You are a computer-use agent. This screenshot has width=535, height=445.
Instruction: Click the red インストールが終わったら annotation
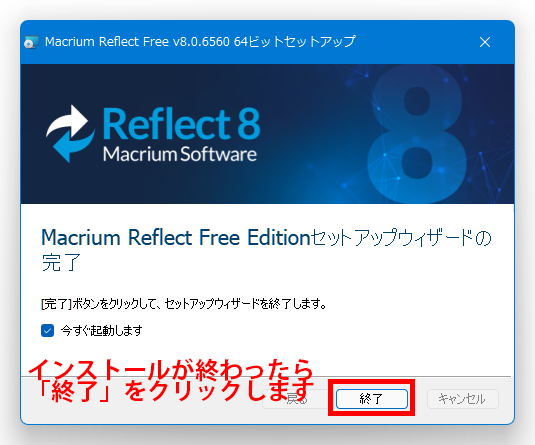tap(171, 370)
